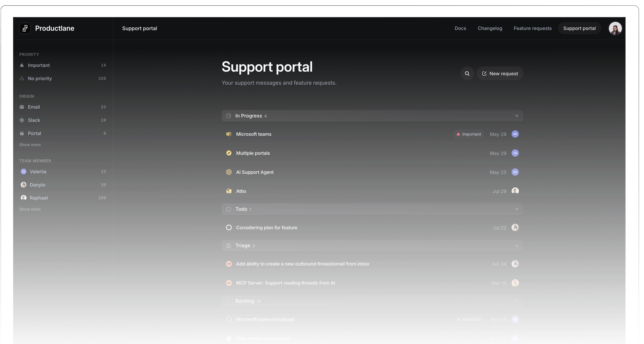Open the Docs nav item

[x=460, y=28]
